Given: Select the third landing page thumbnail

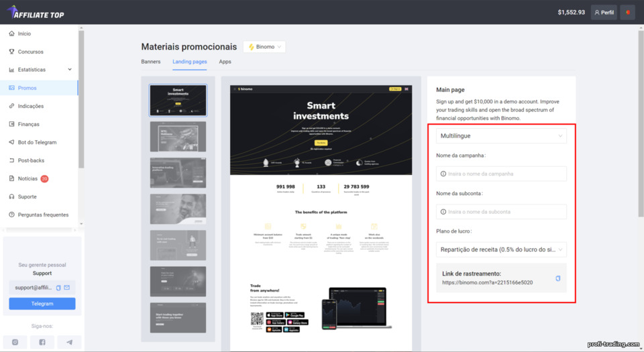Looking at the screenshot, I should point(178,173).
